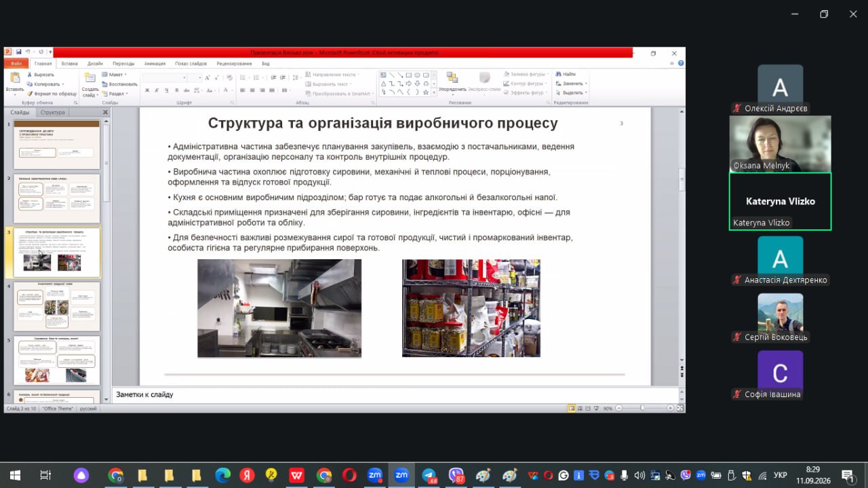868x488 pixels.
Task: Switch to normal view in status bar
Action: (572, 409)
